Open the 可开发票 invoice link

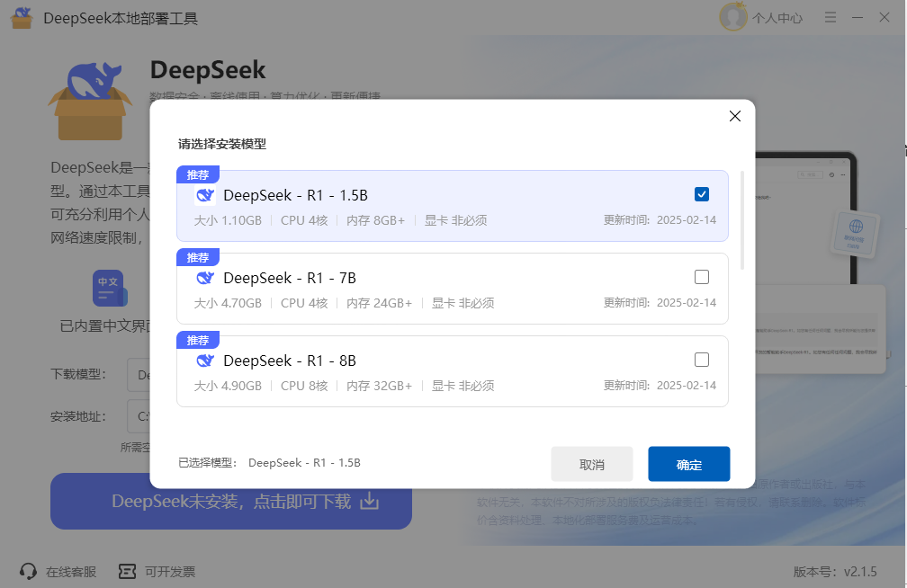[170, 572]
